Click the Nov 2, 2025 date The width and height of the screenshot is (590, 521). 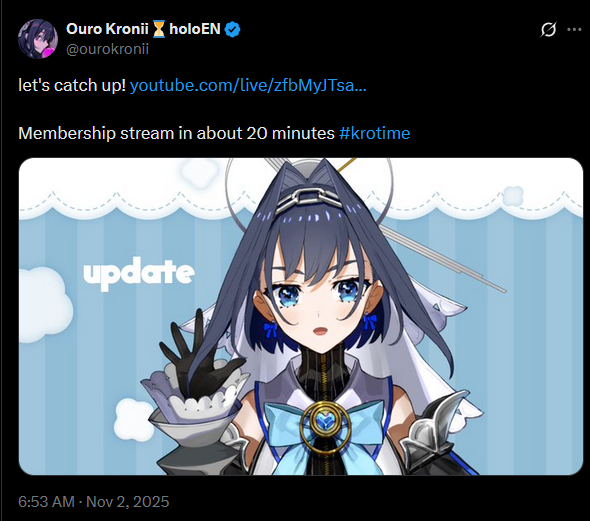pos(128,501)
